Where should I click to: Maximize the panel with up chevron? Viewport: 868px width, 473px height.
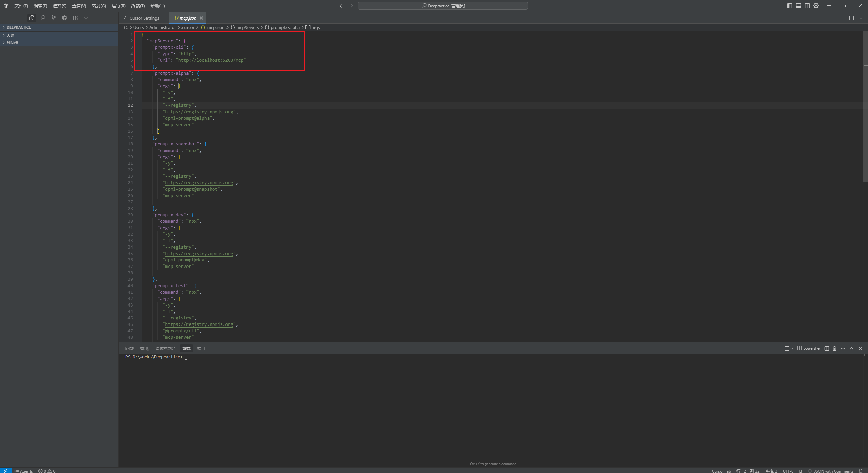click(851, 348)
